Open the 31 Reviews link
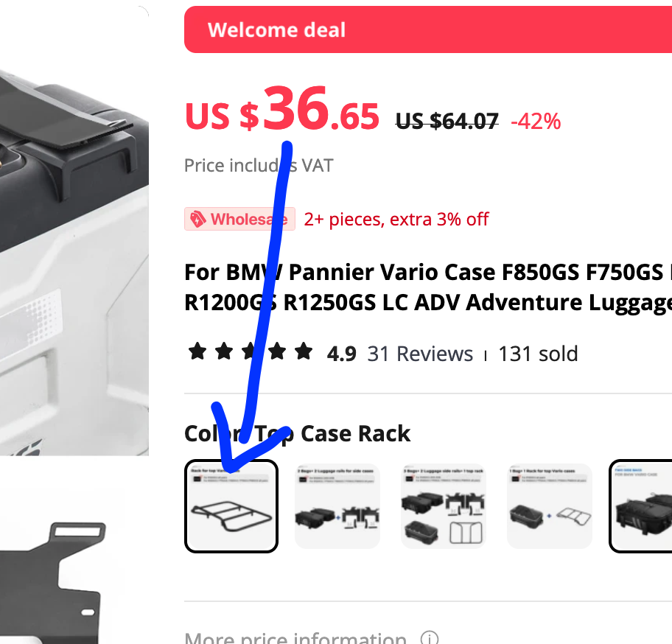Image resolution: width=672 pixels, height=644 pixels. click(420, 354)
